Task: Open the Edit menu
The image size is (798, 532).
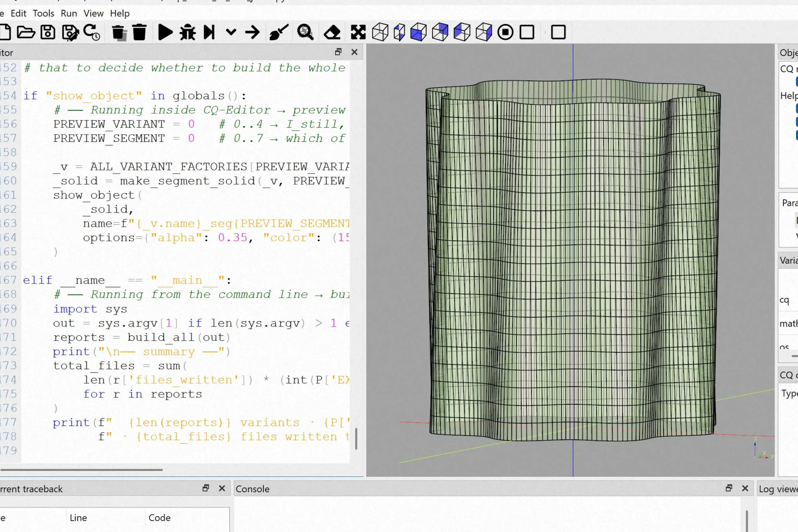Action: pyautogui.click(x=18, y=13)
